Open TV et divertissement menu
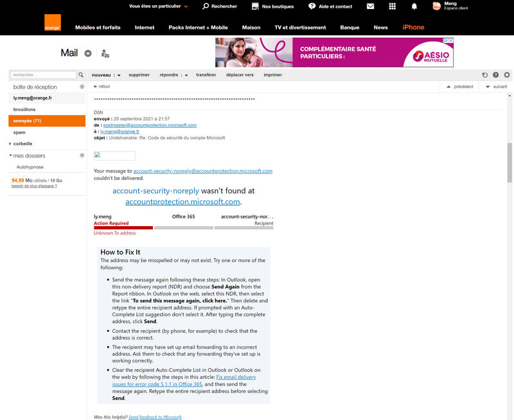This screenshot has width=514, height=420. [x=300, y=28]
